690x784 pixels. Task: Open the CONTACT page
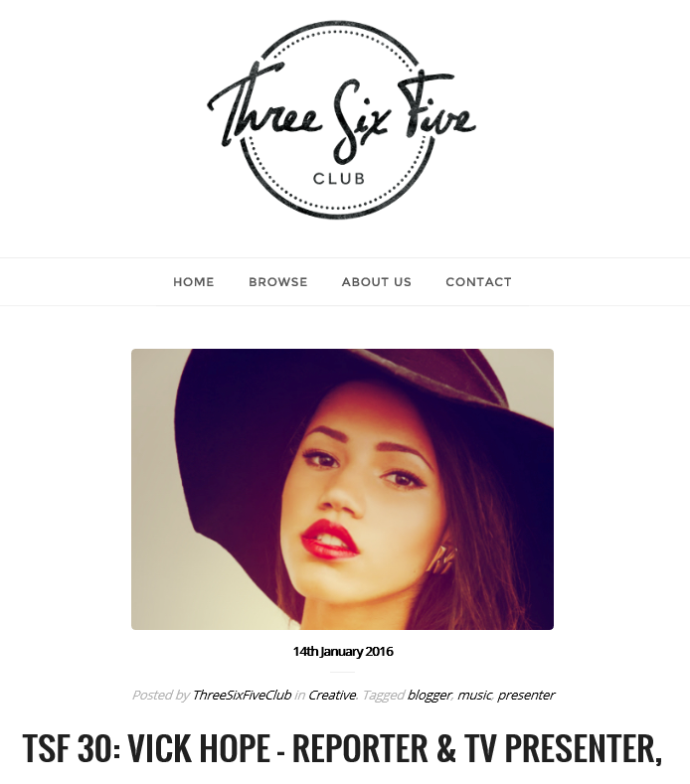click(479, 282)
